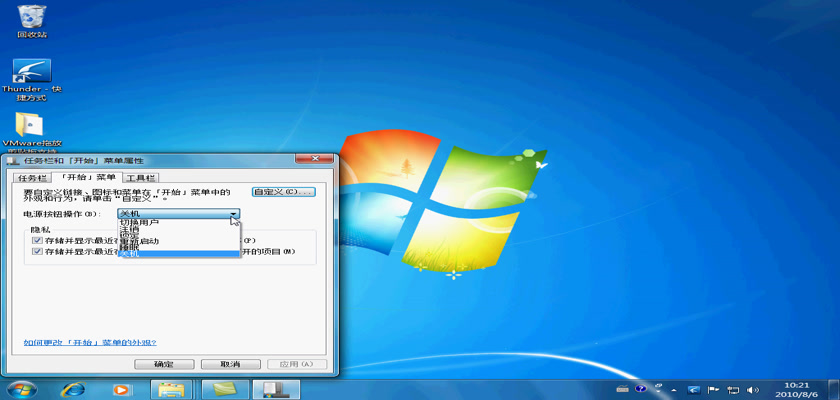Switch to the 工具栏 tab
840x400 pixels.
[140, 177]
